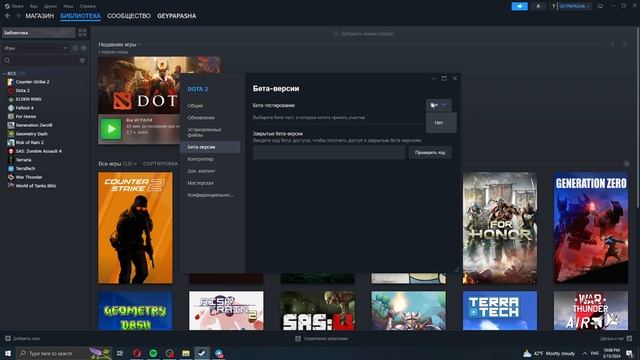Select Geometry Dash in game list
640x360 pixels.
point(31,134)
